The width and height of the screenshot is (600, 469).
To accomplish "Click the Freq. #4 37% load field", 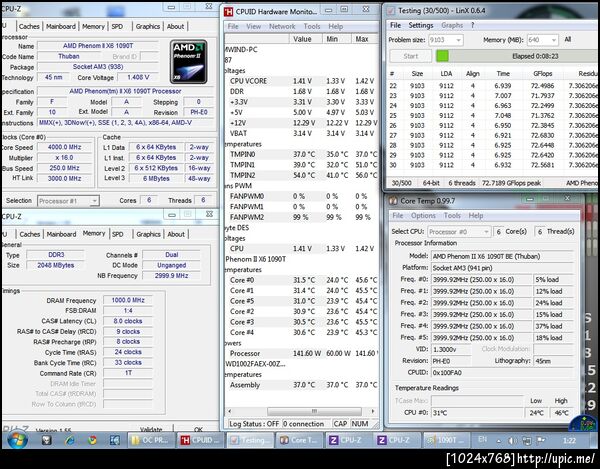I will point(553,326).
